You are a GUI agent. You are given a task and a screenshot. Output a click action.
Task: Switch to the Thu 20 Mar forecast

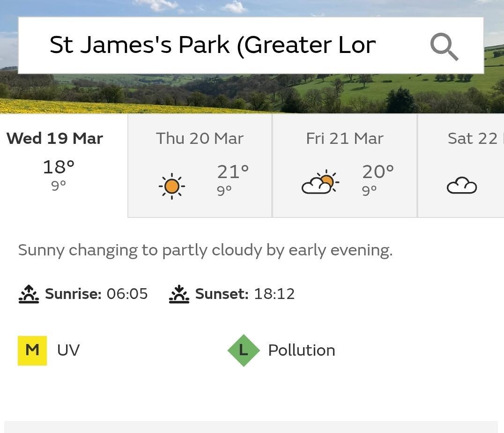[200, 166]
